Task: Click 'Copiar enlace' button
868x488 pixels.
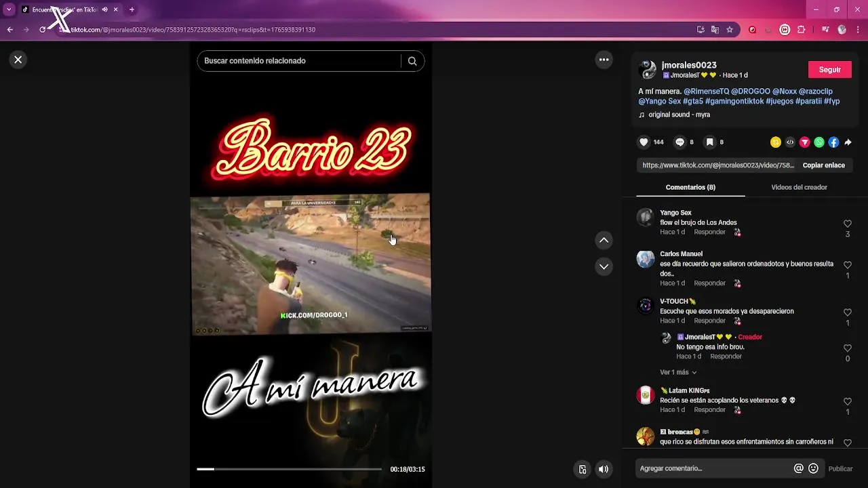Action: (x=823, y=165)
